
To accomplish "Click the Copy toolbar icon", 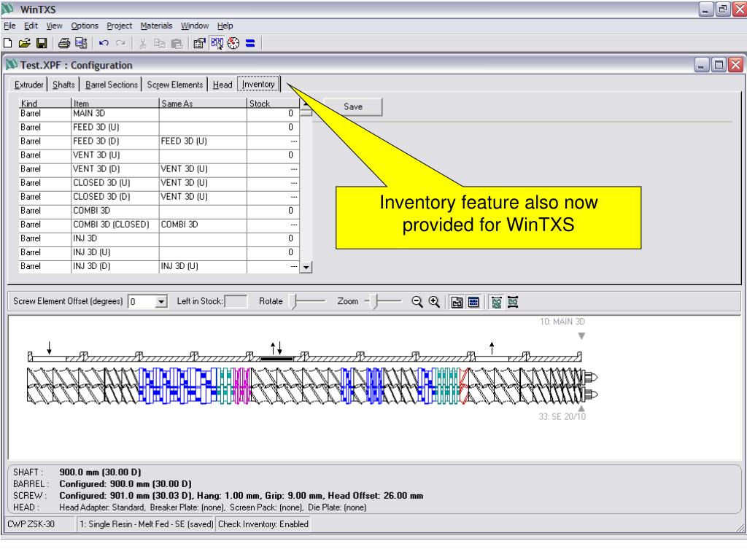I will [x=160, y=43].
